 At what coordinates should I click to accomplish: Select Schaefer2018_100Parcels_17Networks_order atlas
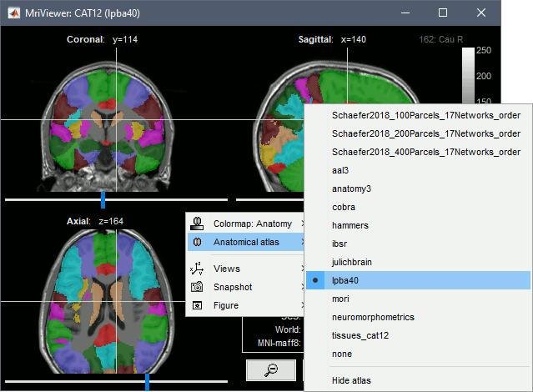425,115
